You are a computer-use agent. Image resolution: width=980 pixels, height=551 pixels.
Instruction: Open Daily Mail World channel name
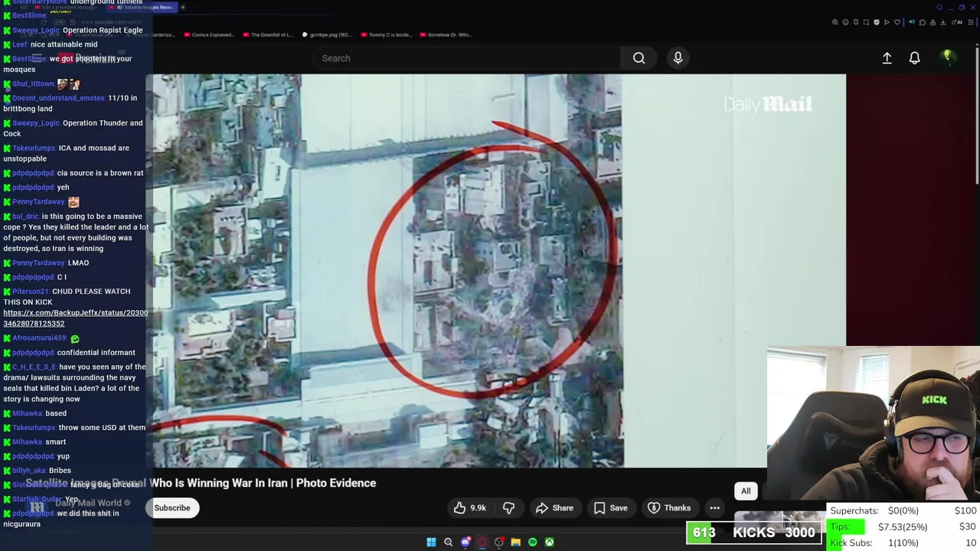click(x=88, y=503)
